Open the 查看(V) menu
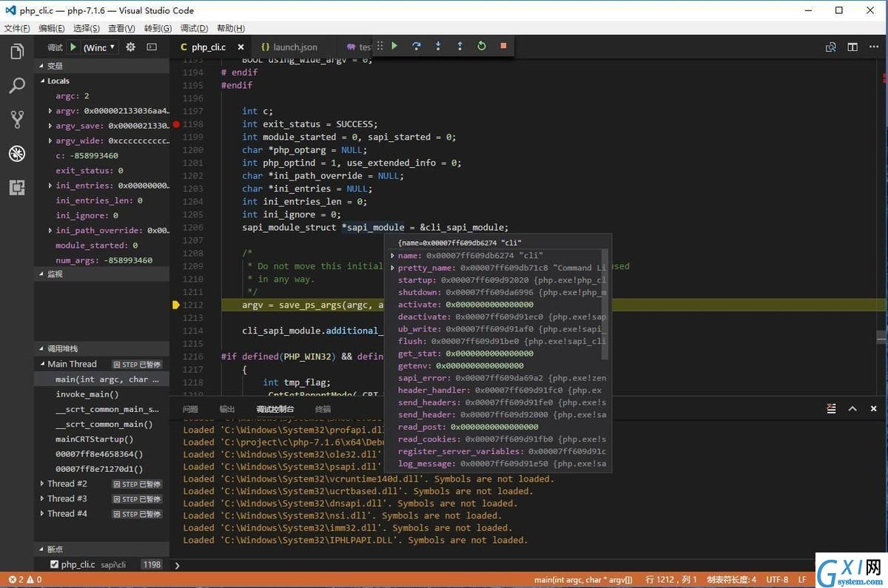The image size is (888, 588). pyautogui.click(x=121, y=28)
